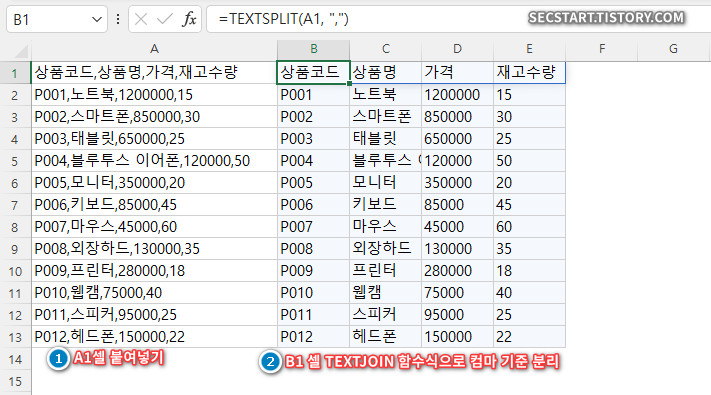
Task: Select column E header
Action: click(529, 49)
